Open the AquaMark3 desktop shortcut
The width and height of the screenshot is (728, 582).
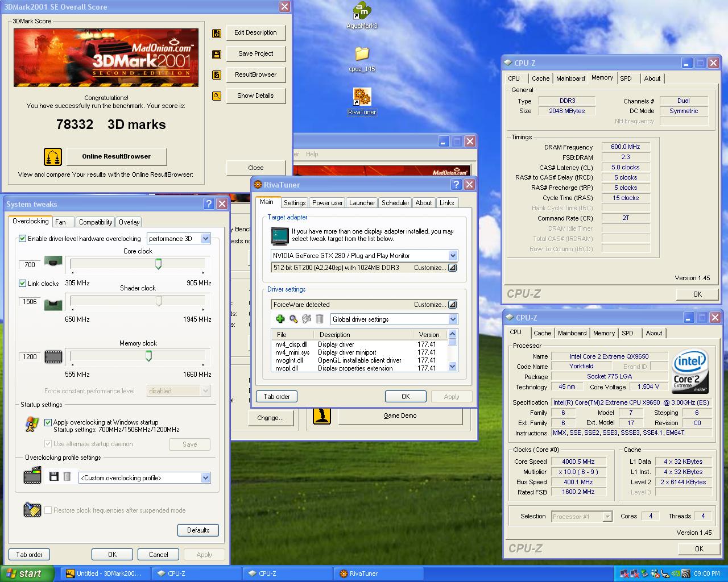tap(362, 15)
